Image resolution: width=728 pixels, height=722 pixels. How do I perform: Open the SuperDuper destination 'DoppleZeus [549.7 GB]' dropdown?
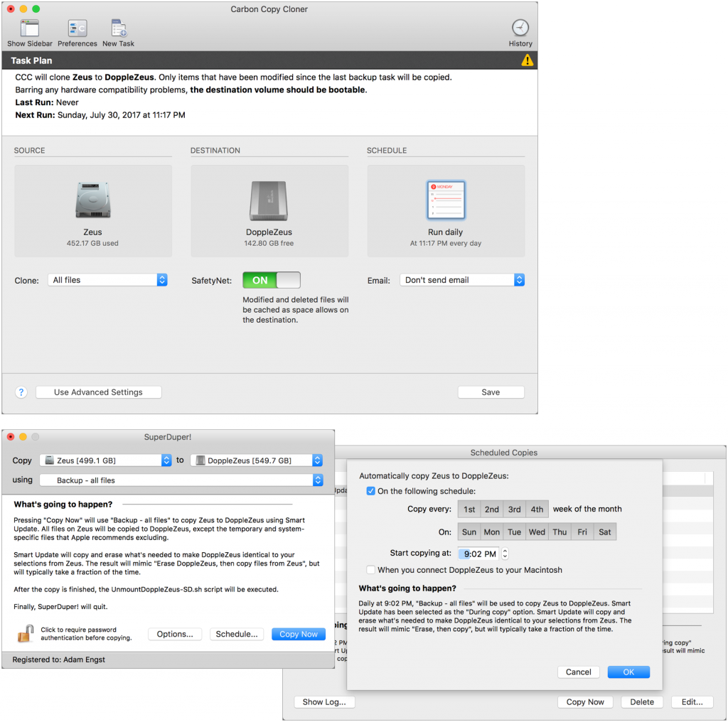click(x=257, y=460)
